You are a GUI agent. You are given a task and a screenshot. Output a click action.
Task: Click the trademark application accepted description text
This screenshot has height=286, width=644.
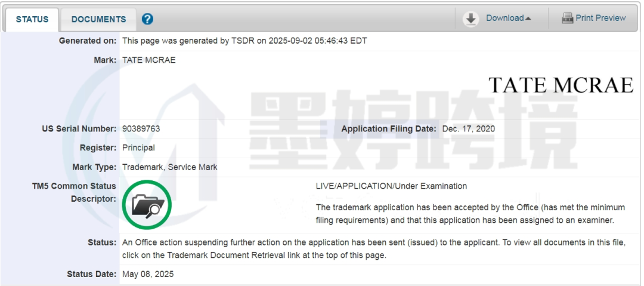pos(470,214)
